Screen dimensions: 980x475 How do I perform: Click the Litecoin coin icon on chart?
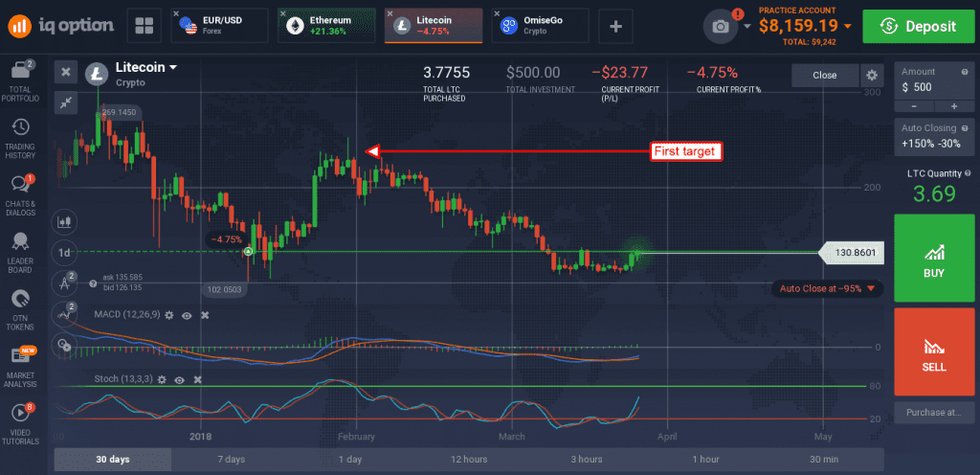(x=97, y=73)
